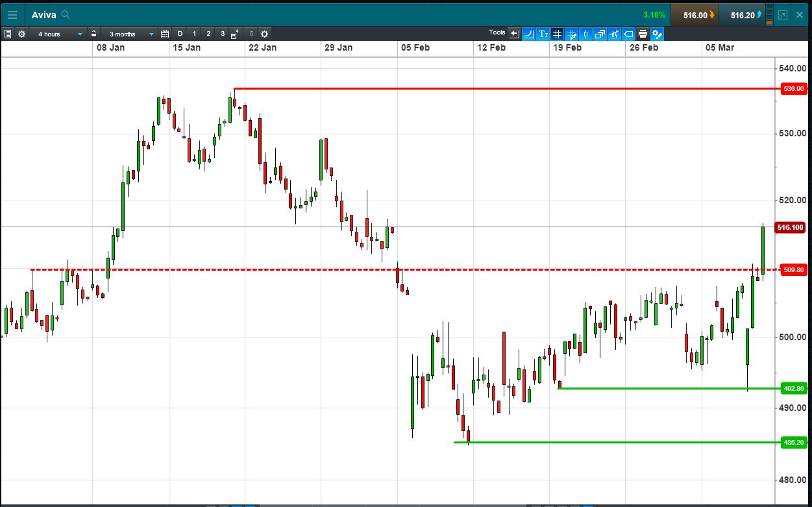
Task: Click the 05 Feb date axis label
Action: coord(415,47)
